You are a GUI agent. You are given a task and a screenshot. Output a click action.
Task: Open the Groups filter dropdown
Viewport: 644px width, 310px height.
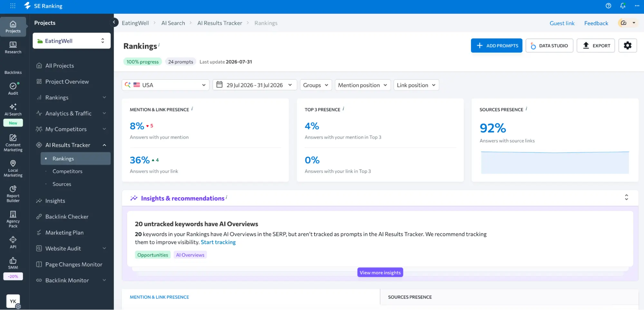pyautogui.click(x=316, y=85)
